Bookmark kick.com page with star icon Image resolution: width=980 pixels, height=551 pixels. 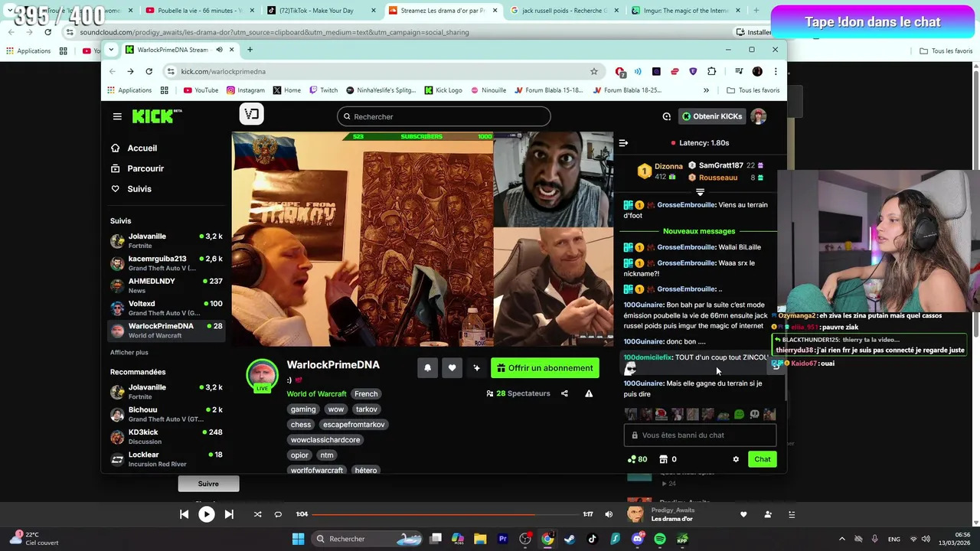tap(593, 71)
